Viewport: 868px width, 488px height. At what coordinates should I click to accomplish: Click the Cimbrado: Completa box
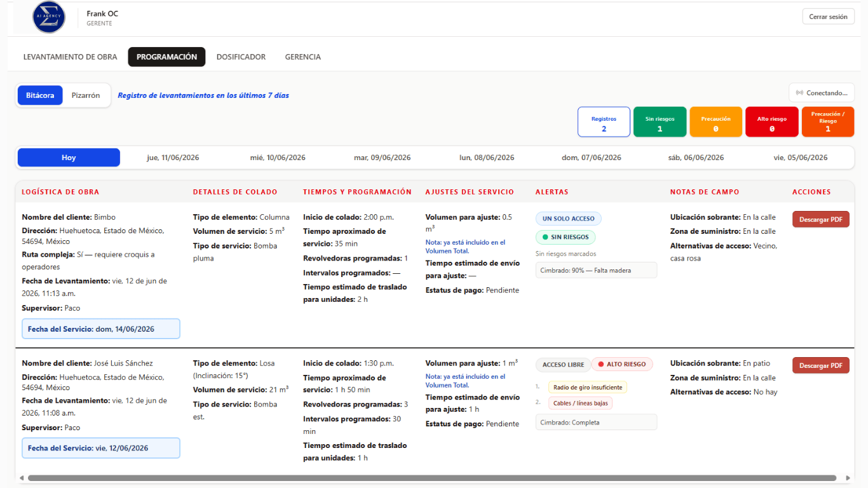(x=596, y=422)
